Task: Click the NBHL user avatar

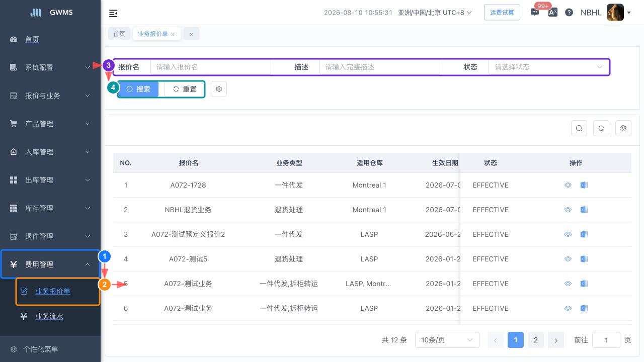Action: (x=615, y=13)
